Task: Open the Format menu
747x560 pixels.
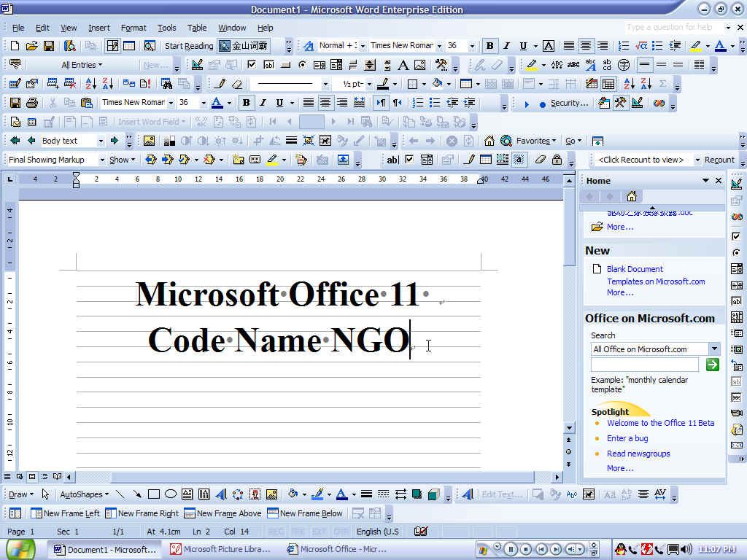Action: pos(133,28)
